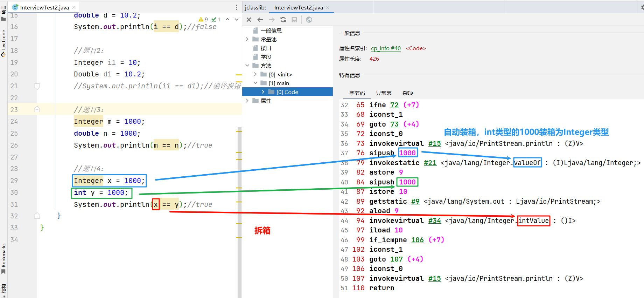
Task: Jump to previous highlighted error arrow
Action: pyautogui.click(x=227, y=19)
